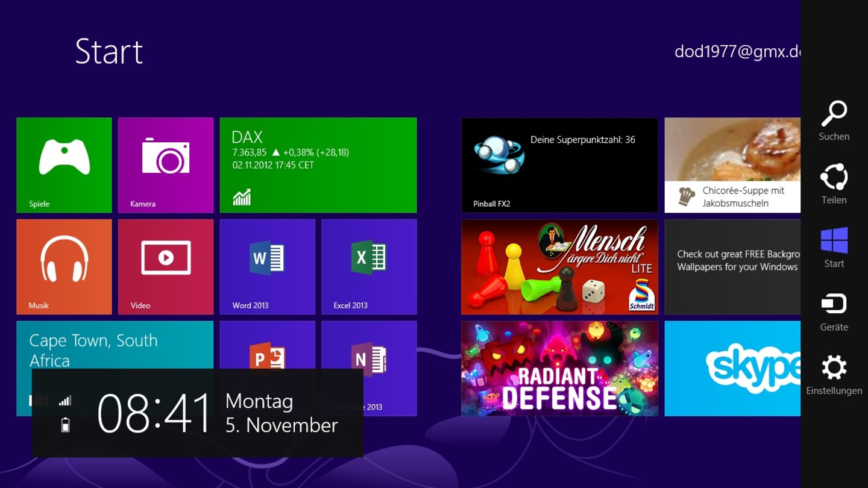The height and width of the screenshot is (488, 868).
Task: Click the chef hat icon on recipe tile
Action: [x=687, y=196]
